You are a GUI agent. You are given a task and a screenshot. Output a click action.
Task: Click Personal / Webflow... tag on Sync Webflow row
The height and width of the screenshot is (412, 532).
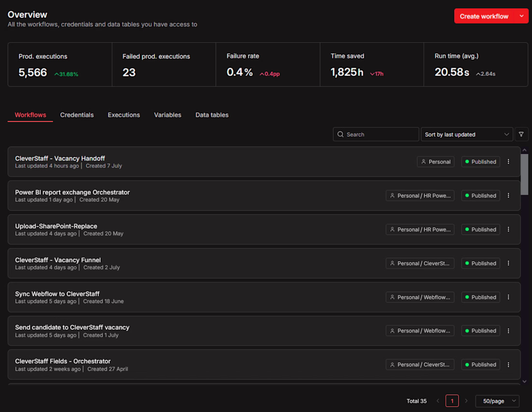420,297
